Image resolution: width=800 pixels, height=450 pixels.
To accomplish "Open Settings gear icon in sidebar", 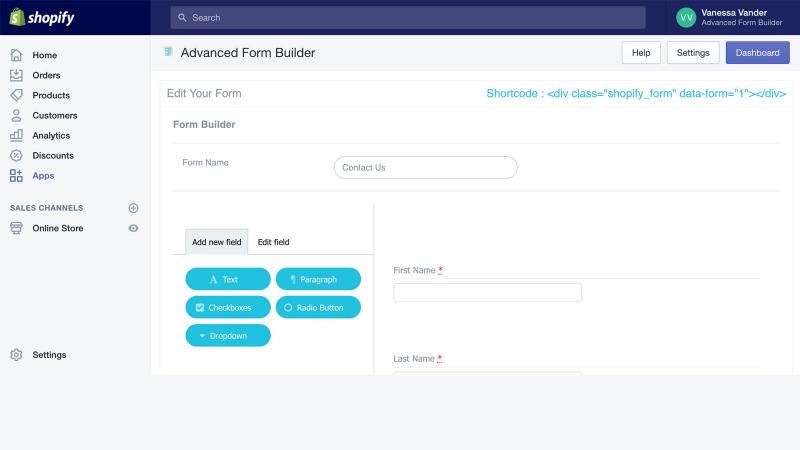I will pos(16,355).
